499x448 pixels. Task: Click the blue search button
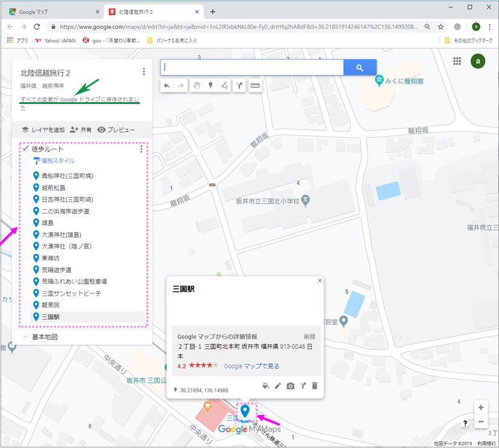point(360,68)
